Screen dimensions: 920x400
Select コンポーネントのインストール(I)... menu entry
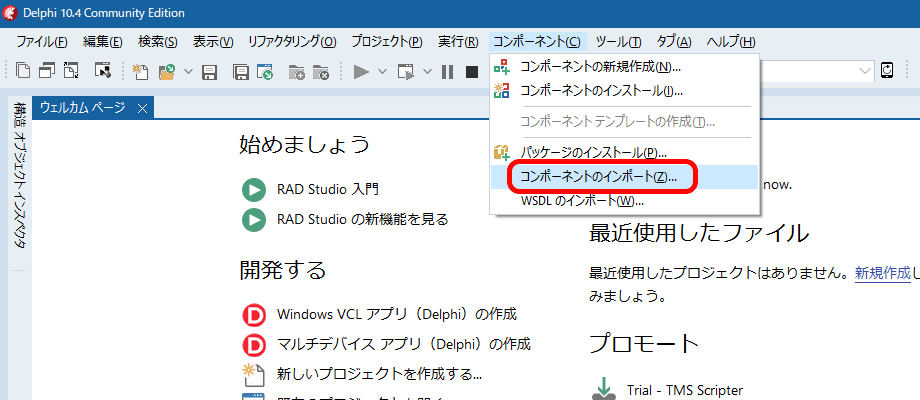[625, 91]
